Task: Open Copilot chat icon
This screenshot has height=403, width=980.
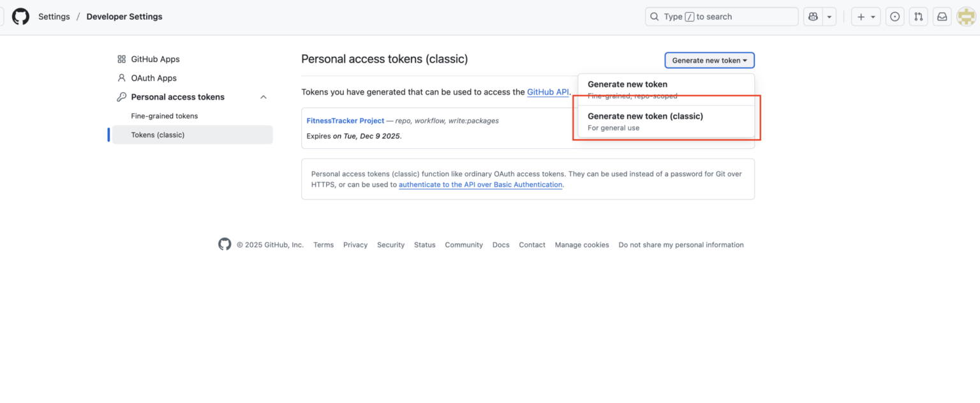Action: pos(813,17)
